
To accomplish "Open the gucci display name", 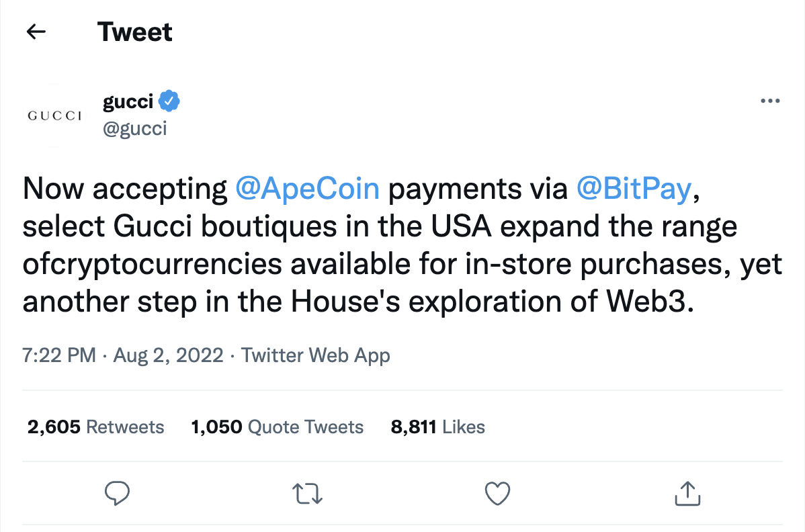I will [x=128, y=101].
